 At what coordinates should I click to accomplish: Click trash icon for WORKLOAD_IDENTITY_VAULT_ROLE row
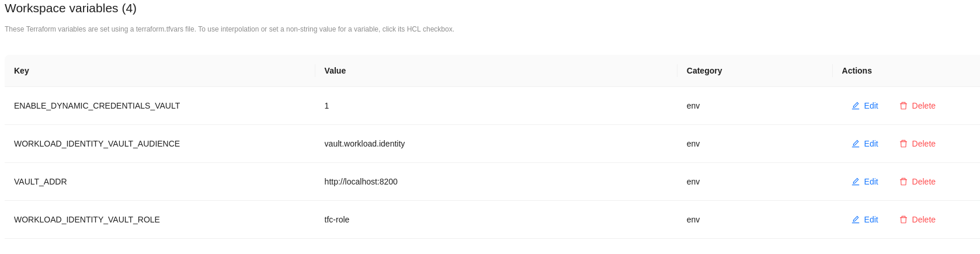pyautogui.click(x=903, y=220)
